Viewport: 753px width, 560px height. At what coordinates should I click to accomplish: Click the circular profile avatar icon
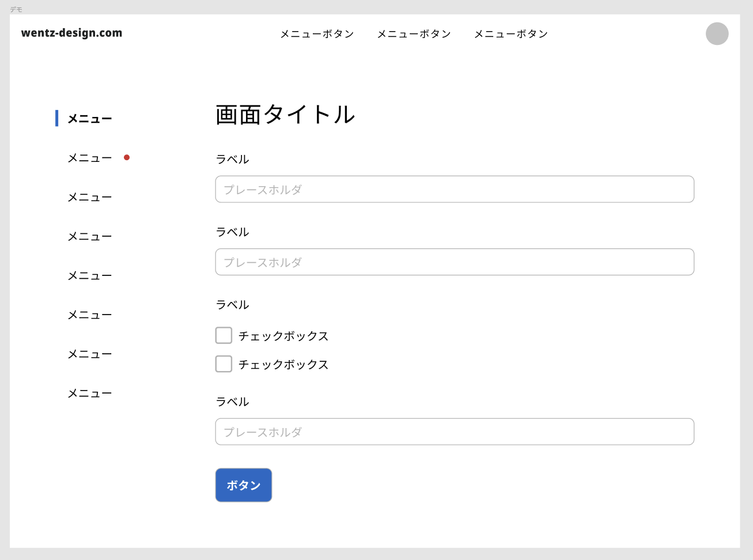click(x=717, y=34)
